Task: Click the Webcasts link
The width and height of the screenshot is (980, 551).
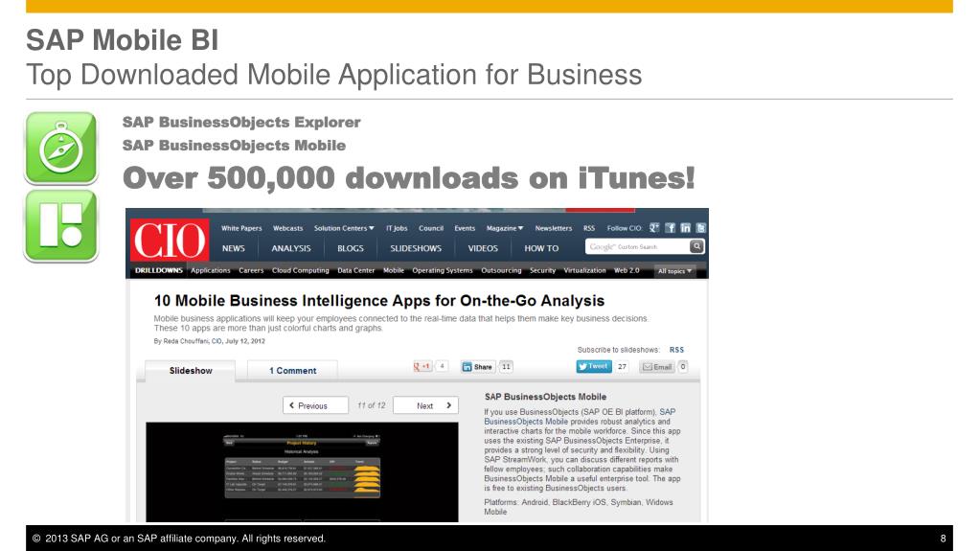Action: pyautogui.click(x=287, y=228)
